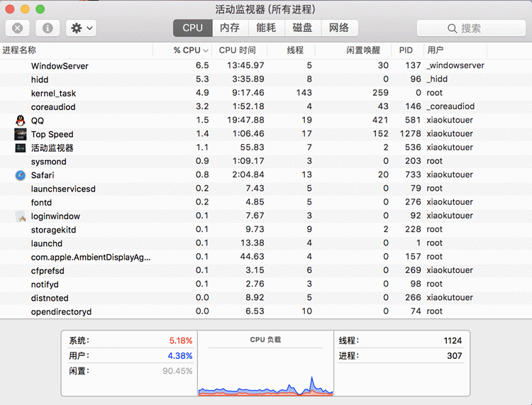Select the hidd process row

pos(266,79)
